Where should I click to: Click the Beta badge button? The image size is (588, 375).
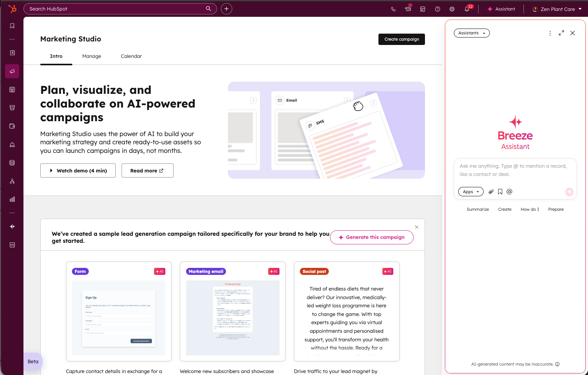click(33, 362)
